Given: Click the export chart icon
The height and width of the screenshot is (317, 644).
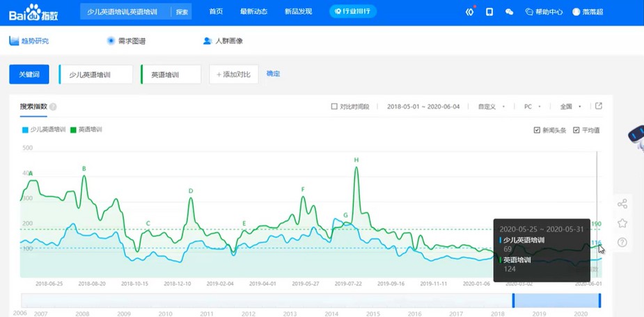Looking at the screenshot, I should [599, 106].
